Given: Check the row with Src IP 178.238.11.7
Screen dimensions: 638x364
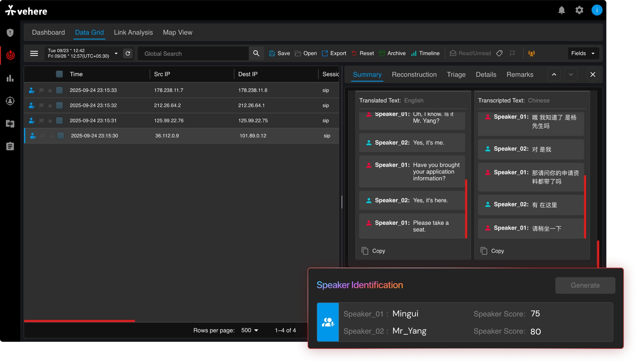Looking at the screenshot, I should [59, 90].
